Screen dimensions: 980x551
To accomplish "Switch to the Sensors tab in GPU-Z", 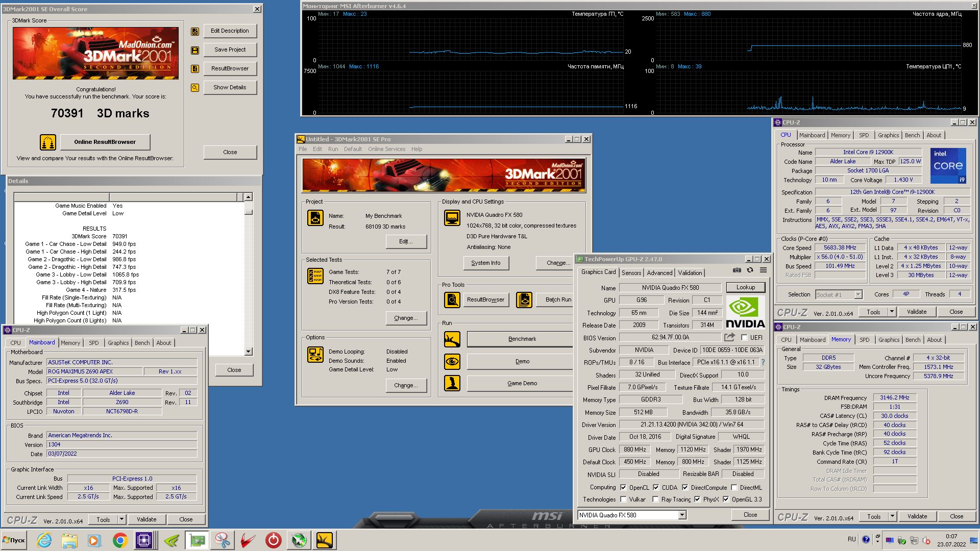I will (x=631, y=273).
